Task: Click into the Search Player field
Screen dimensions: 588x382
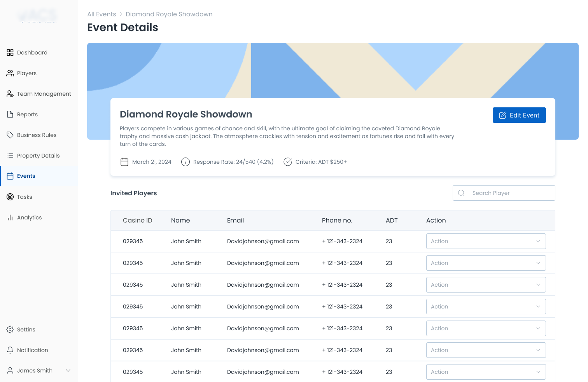Action: tap(504, 193)
